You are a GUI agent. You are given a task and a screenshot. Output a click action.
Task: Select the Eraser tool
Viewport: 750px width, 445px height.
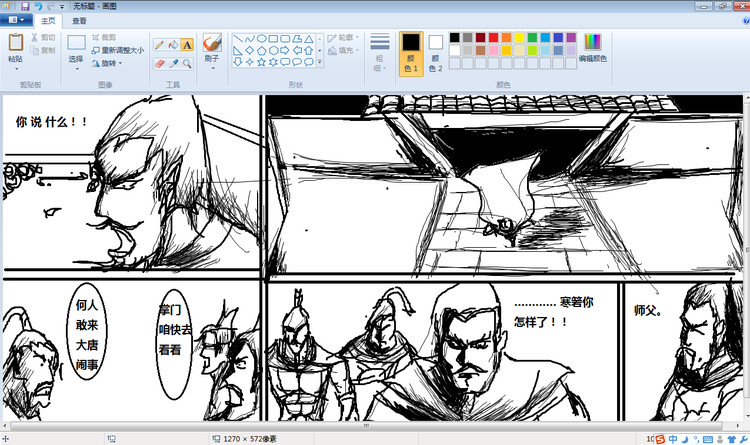pos(158,62)
